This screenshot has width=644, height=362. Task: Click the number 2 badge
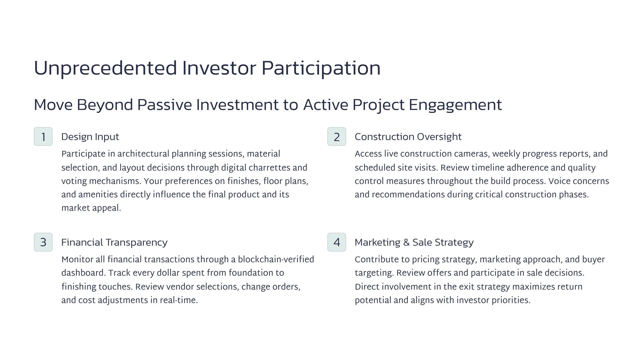336,136
